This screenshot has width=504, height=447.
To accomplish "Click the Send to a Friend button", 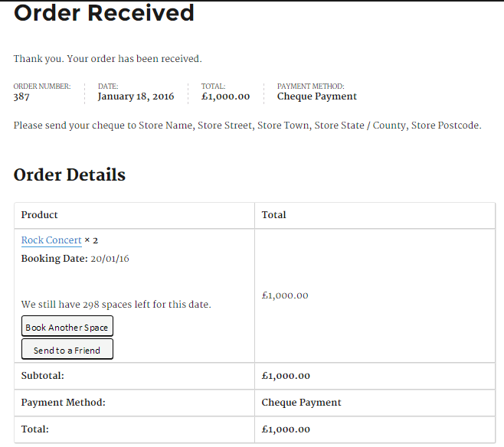I will point(67,349).
